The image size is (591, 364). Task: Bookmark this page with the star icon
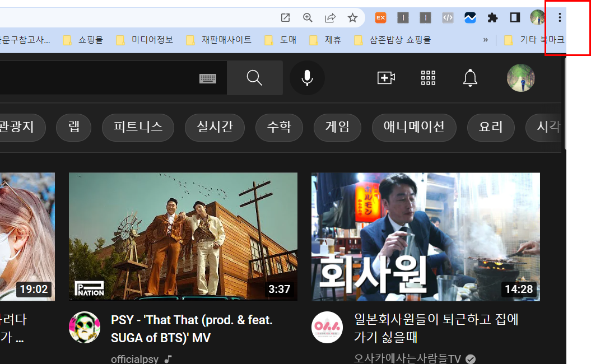tap(352, 18)
